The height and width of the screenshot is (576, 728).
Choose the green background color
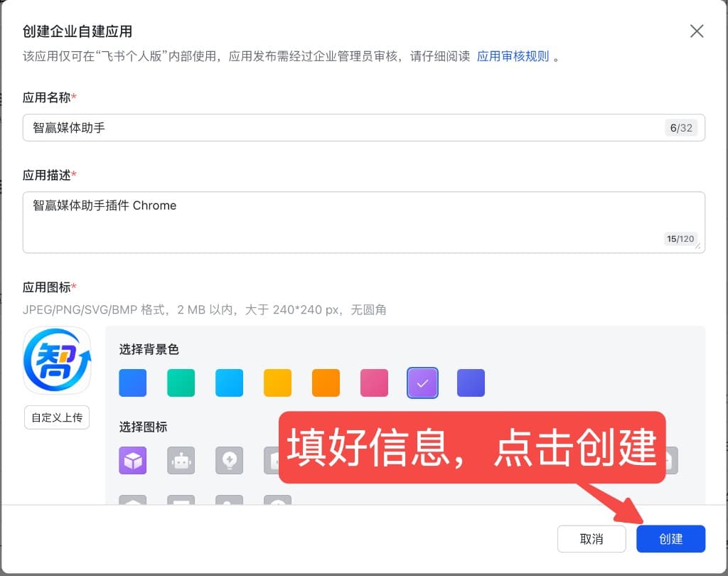pos(181,383)
